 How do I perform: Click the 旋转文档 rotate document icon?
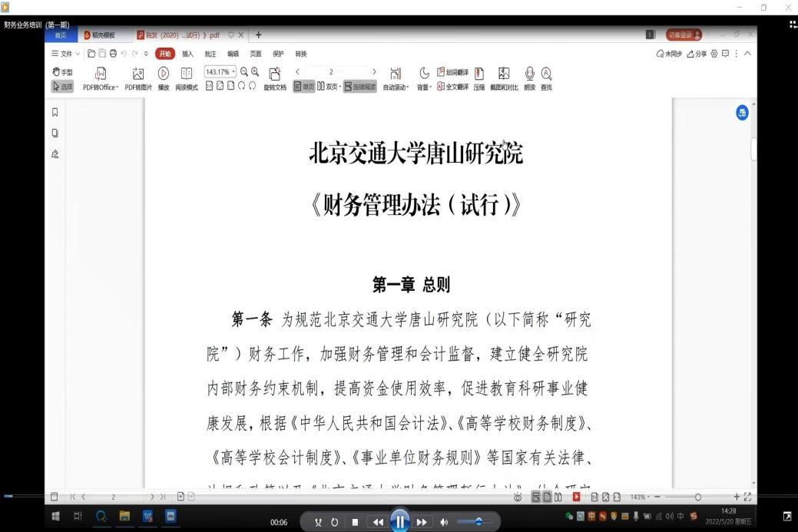coord(274,74)
